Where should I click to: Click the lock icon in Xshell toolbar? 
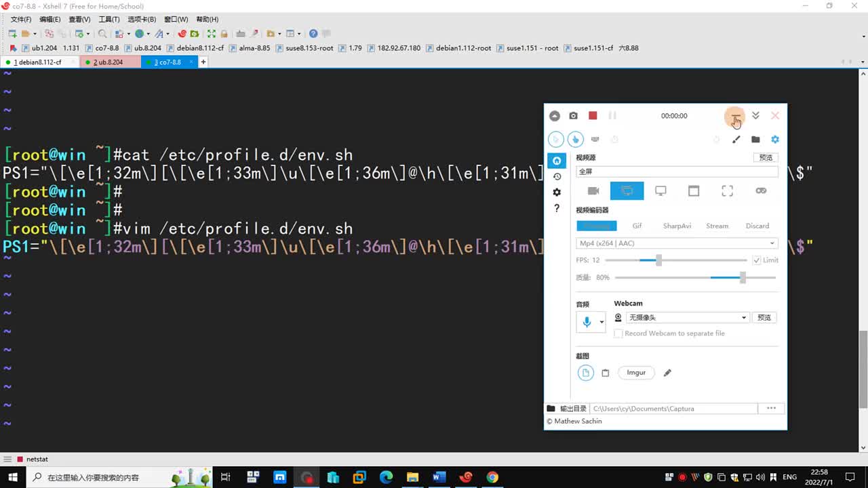coord(224,33)
